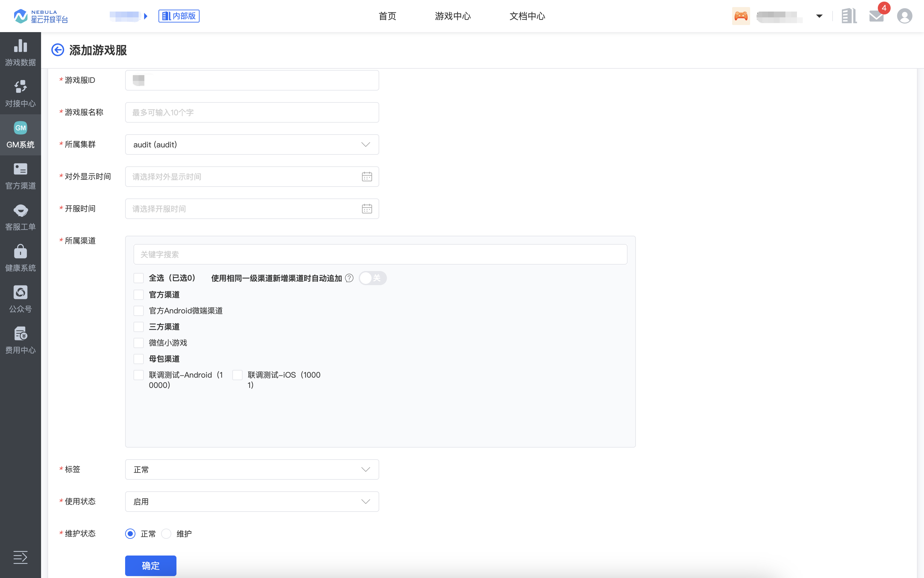
Task: Click the blurred project name in header
Action: click(x=124, y=16)
